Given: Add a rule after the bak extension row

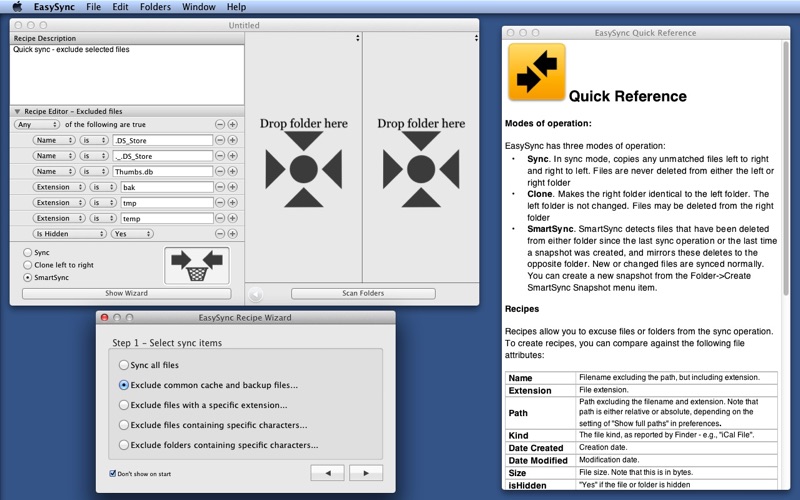Looking at the screenshot, I should 232,187.
